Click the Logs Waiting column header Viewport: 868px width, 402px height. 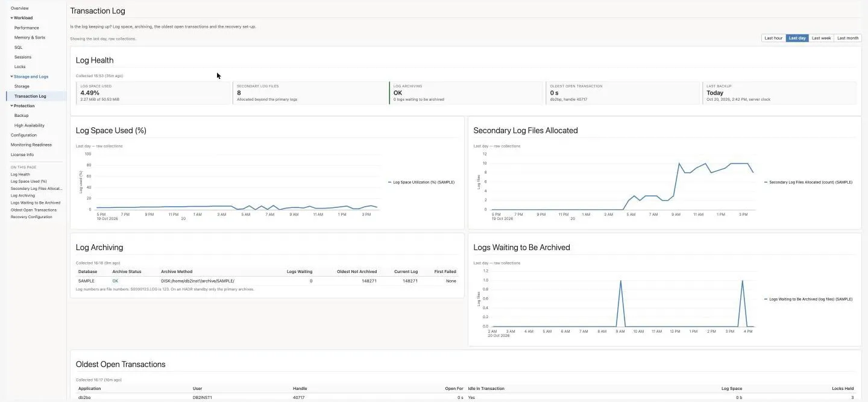pos(300,272)
